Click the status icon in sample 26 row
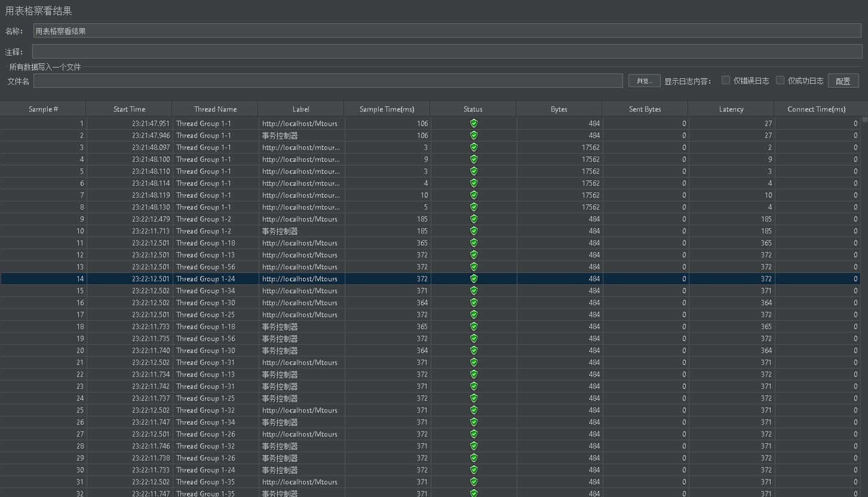The image size is (868, 497). (474, 422)
